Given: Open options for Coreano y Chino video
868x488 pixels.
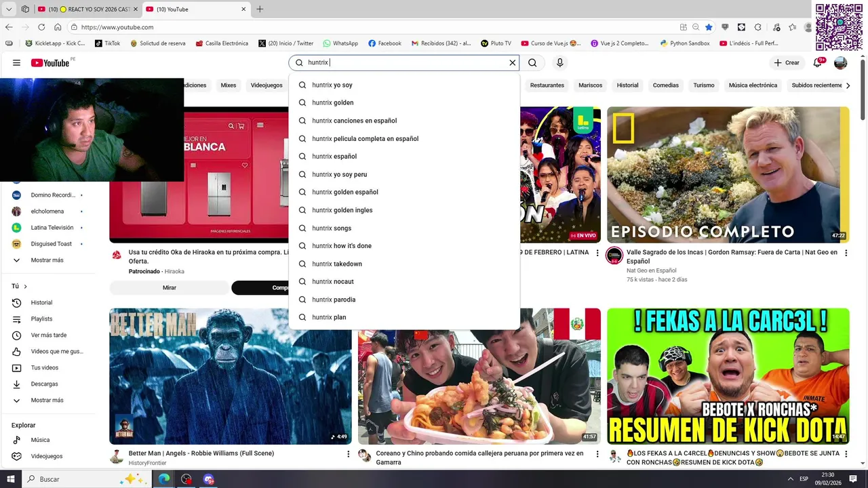Looking at the screenshot, I should point(597,454).
